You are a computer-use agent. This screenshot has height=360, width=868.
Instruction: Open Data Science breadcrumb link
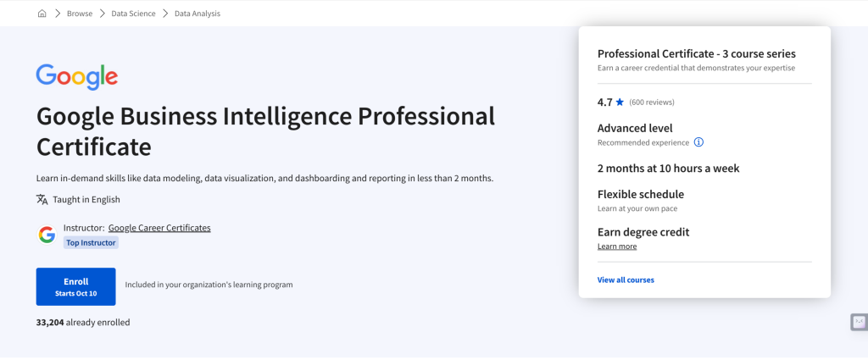pos(133,14)
